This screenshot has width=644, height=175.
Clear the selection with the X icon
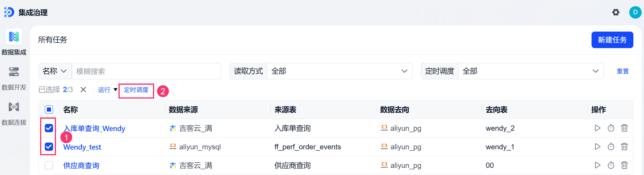pos(83,90)
